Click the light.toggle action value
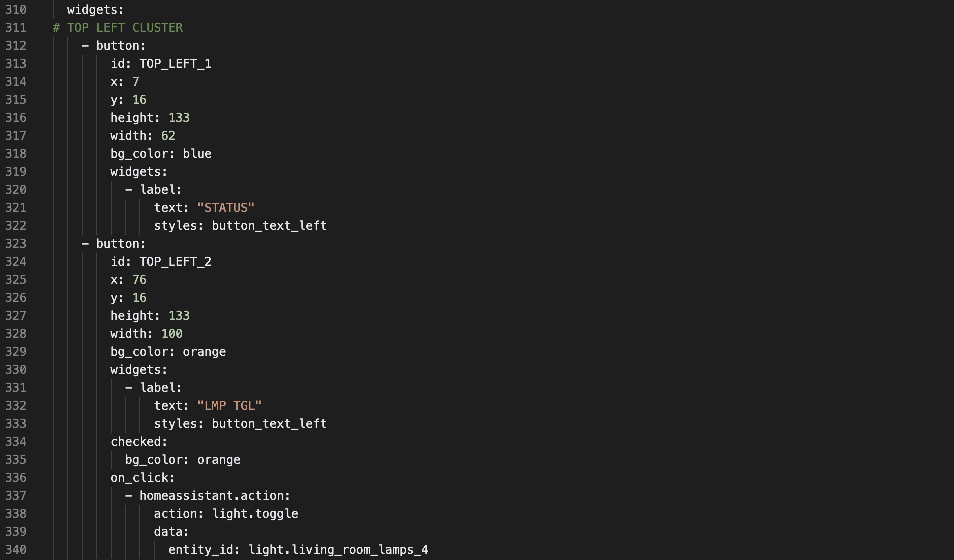 [x=255, y=514]
